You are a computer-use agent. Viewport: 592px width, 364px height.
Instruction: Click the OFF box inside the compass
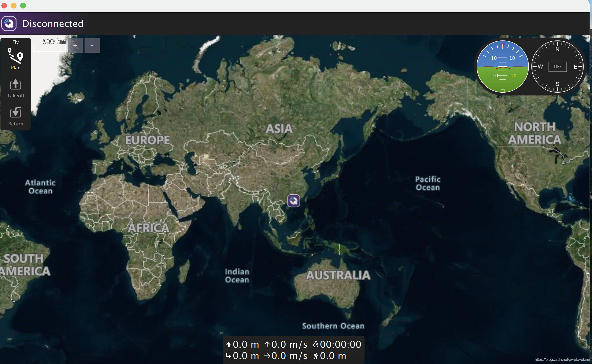[557, 67]
